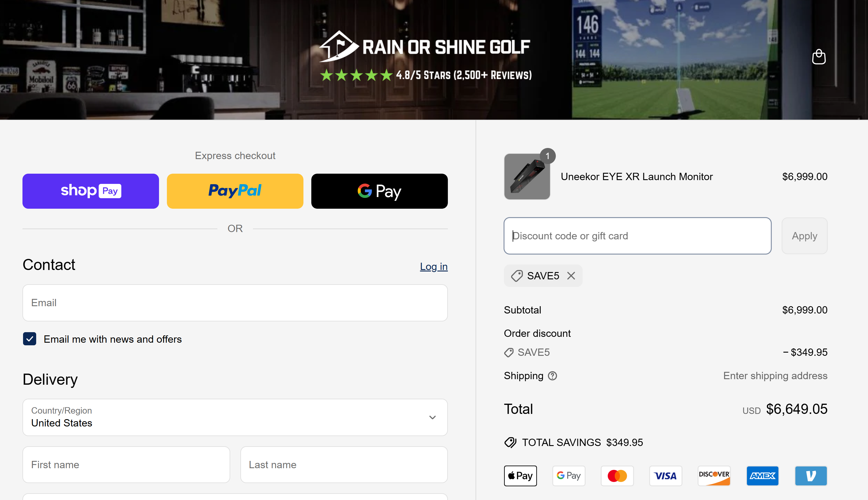Image resolution: width=868 pixels, height=500 pixels.
Task: Click the TOTAL SAVINGS $349.95 text
Action: (x=582, y=442)
